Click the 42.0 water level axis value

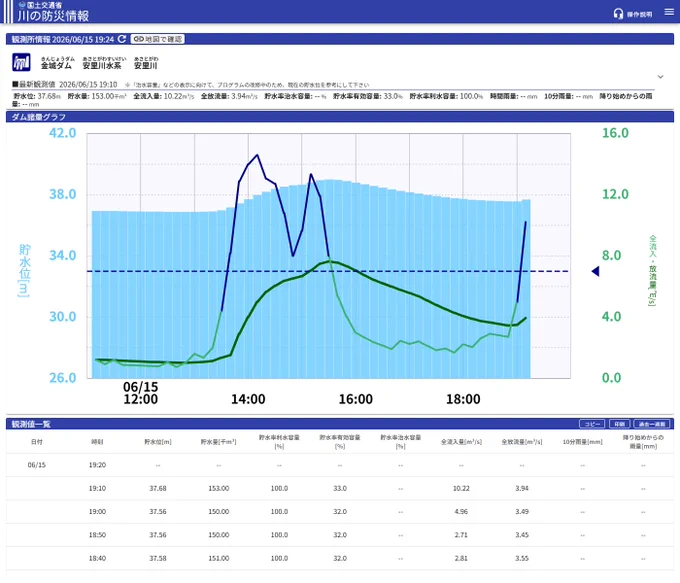[62, 133]
